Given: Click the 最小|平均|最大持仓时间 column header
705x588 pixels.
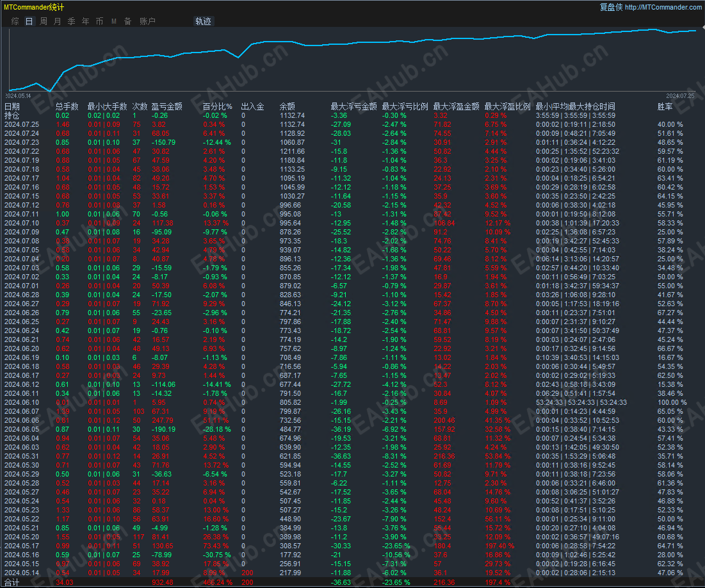Looking at the screenshot, I should (576, 106).
